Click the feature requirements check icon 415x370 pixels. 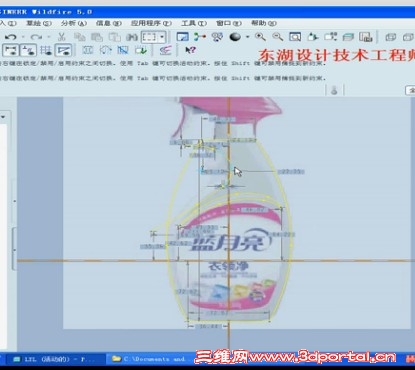coord(141,50)
